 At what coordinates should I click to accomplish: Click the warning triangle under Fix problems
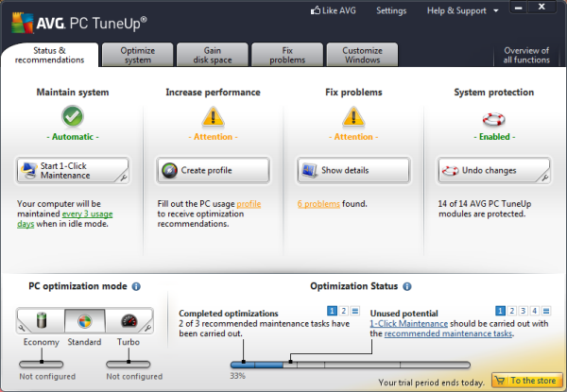[x=353, y=117]
